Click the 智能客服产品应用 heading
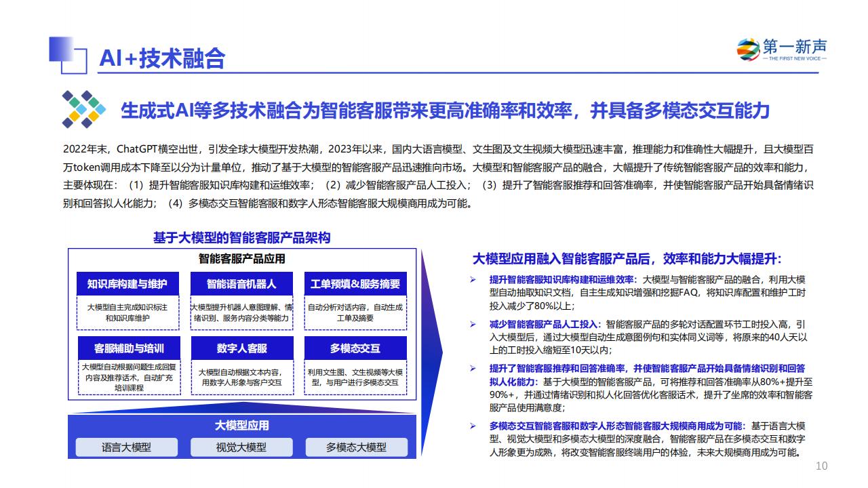 (x=242, y=259)
